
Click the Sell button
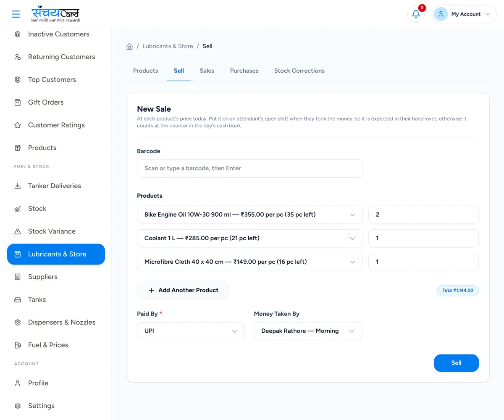(456, 363)
